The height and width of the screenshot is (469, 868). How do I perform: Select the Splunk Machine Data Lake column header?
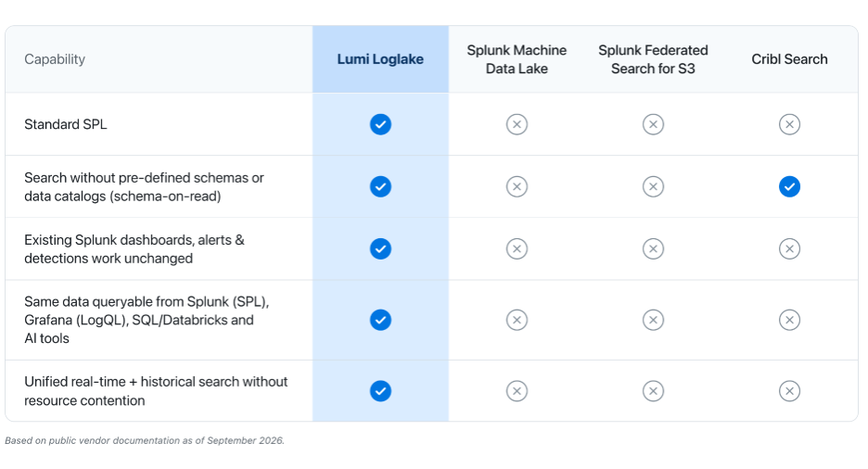coord(517,59)
